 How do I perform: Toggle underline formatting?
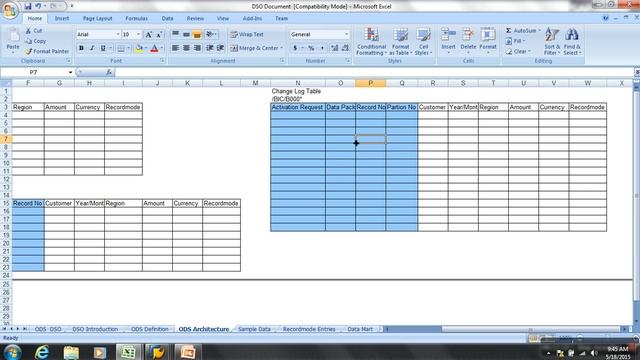pos(103,48)
